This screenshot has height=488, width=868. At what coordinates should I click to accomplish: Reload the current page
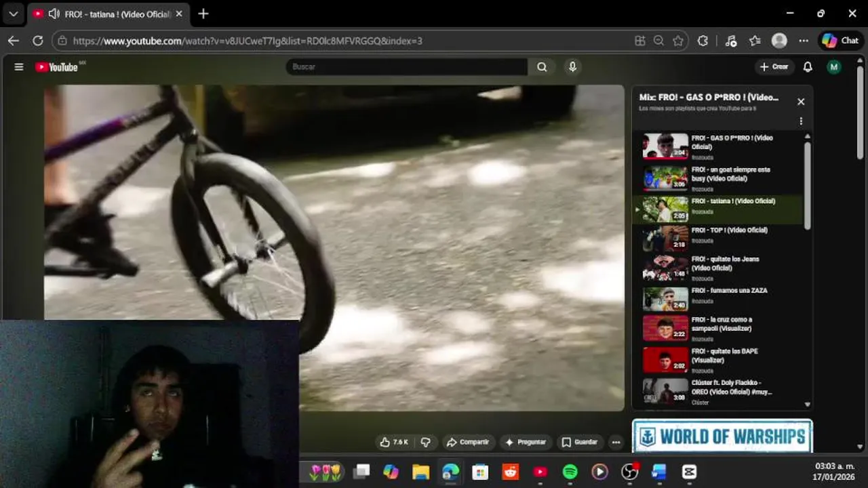[x=38, y=41]
